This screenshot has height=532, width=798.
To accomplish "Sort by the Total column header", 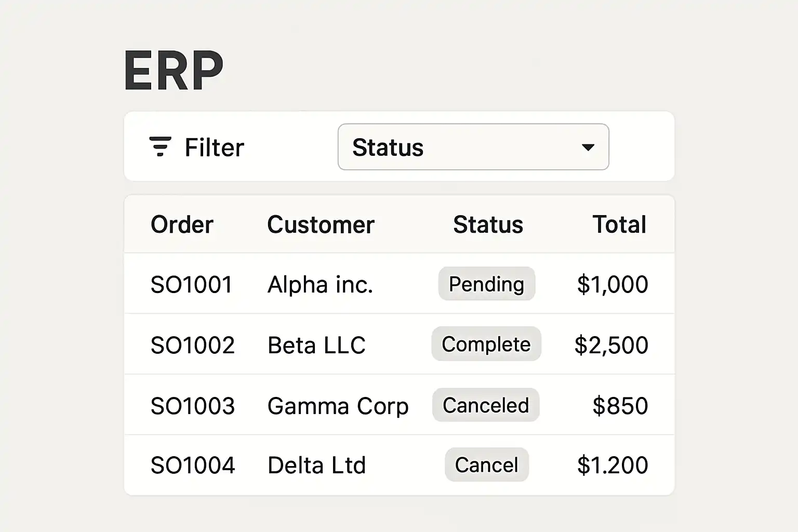I will coord(619,225).
